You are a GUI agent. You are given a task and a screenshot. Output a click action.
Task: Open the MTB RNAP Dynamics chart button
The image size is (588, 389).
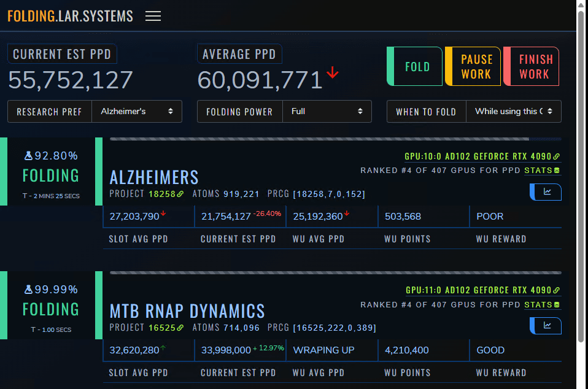(x=546, y=326)
